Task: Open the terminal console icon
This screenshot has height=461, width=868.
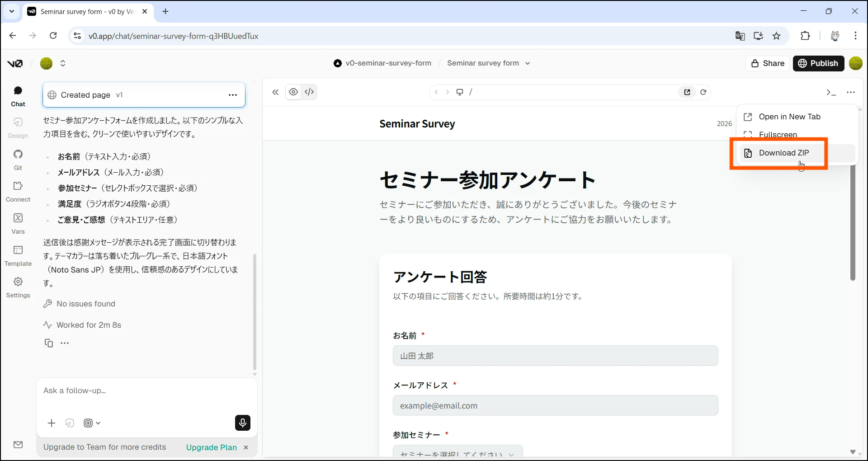Action: 831,92
